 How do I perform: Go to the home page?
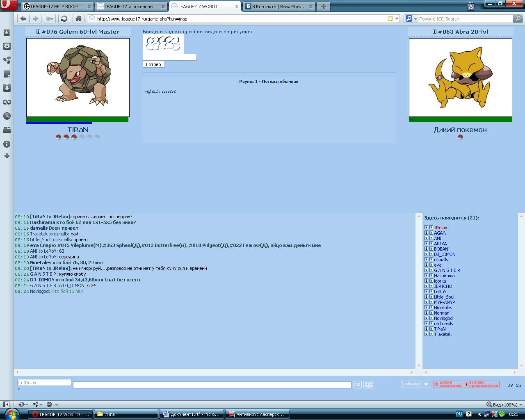point(78,18)
